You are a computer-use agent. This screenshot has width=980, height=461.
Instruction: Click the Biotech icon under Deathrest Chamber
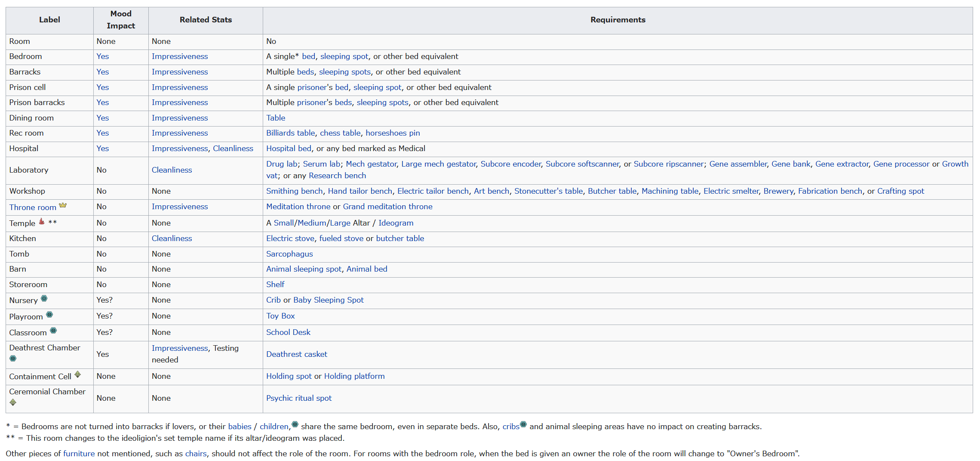13,359
